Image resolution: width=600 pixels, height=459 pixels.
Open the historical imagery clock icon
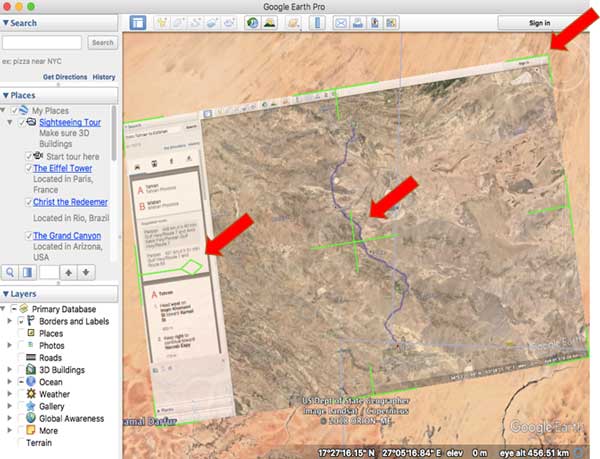253,23
